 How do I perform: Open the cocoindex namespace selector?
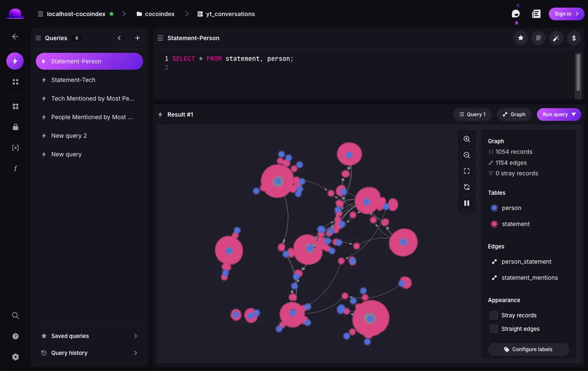pyautogui.click(x=156, y=14)
